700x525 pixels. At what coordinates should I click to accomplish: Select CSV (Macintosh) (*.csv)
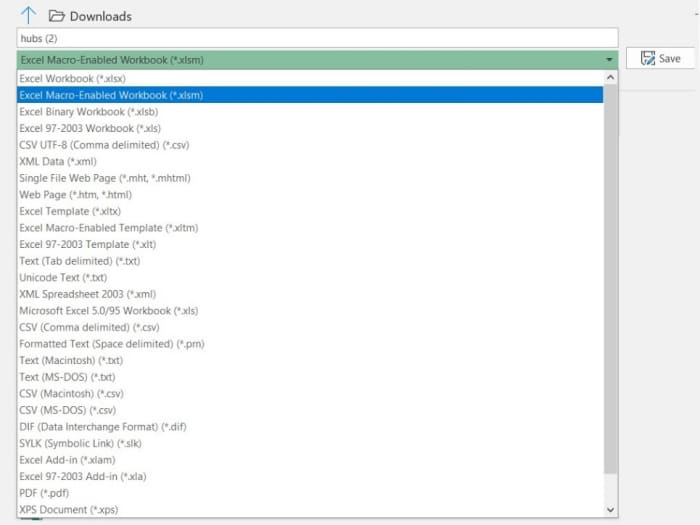tap(310, 393)
